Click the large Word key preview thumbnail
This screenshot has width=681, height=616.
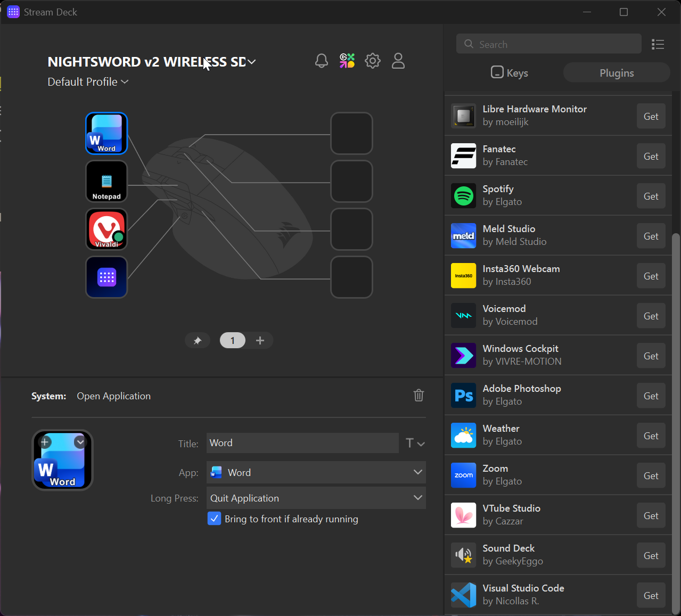tap(63, 460)
